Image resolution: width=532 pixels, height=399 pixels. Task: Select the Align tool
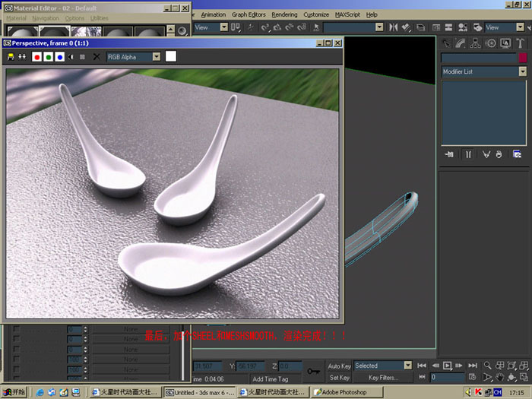(406, 27)
